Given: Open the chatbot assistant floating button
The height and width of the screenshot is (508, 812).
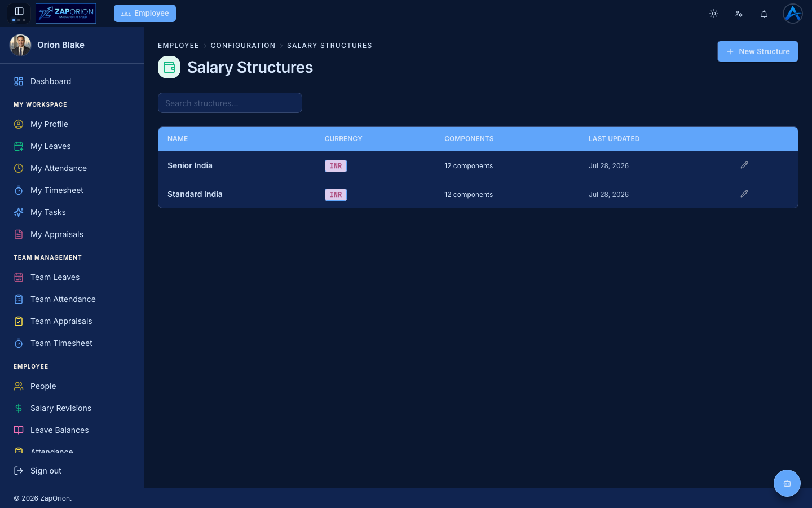Looking at the screenshot, I should coord(787,483).
